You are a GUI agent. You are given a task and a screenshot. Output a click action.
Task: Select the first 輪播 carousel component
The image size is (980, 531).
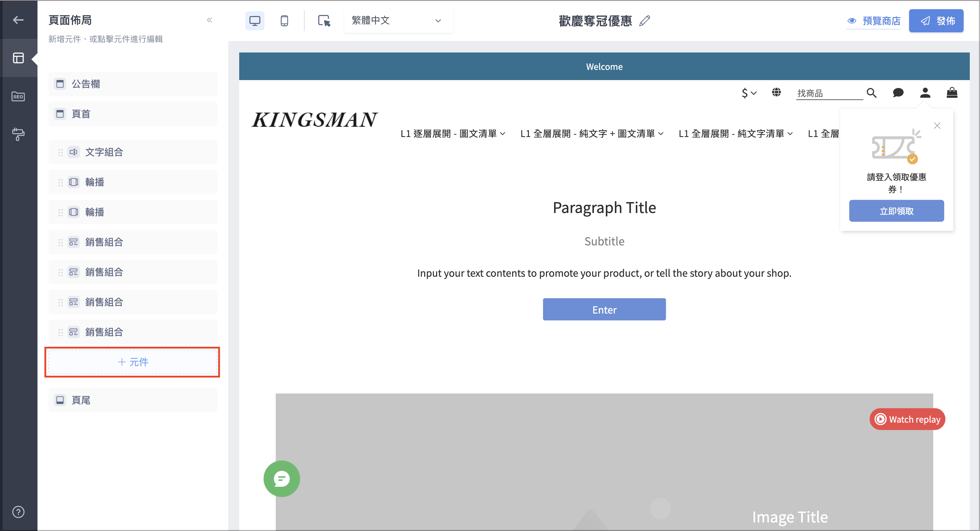point(133,182)
